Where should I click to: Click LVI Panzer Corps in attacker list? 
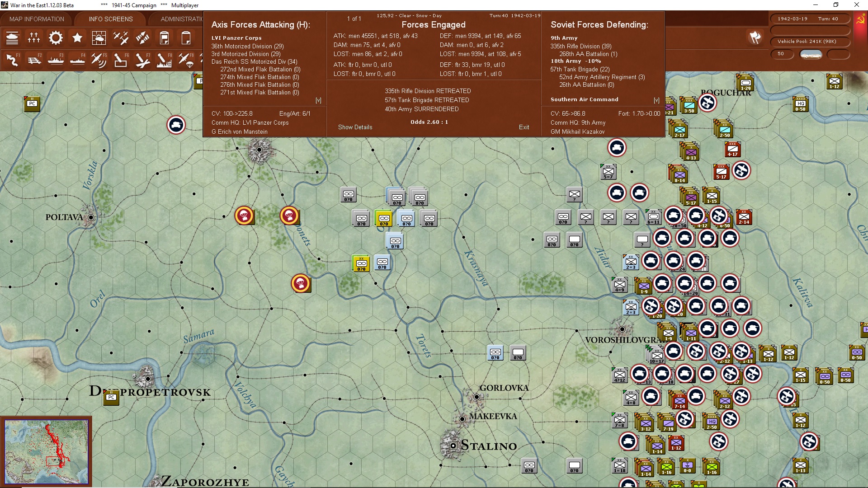(x=236, y=38)
